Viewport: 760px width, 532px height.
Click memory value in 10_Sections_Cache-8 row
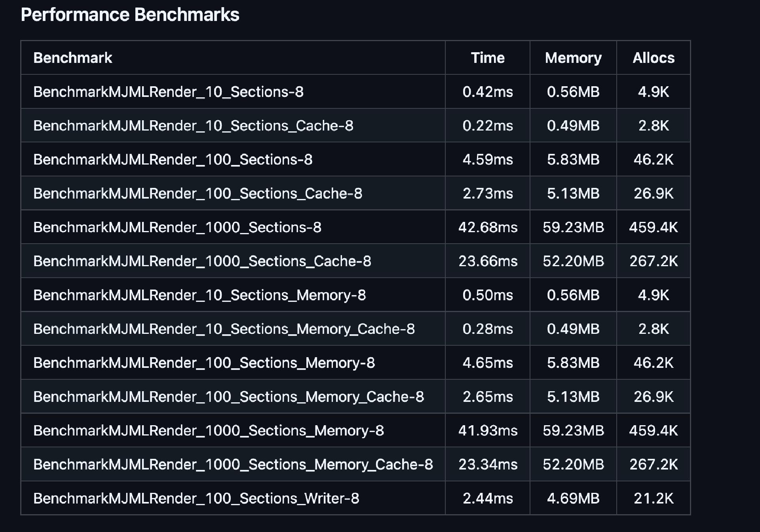click(x=573, y=126)
